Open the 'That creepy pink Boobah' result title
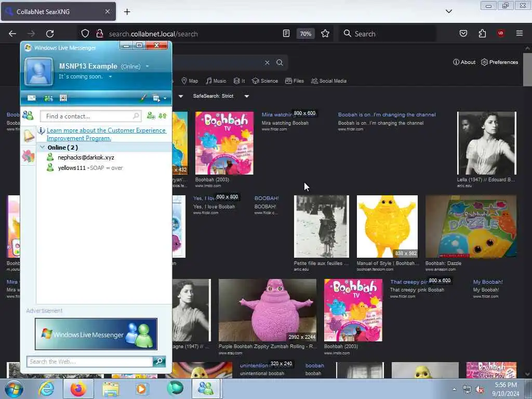The width and height of the screenshot is (532, 399). point(409,282)
